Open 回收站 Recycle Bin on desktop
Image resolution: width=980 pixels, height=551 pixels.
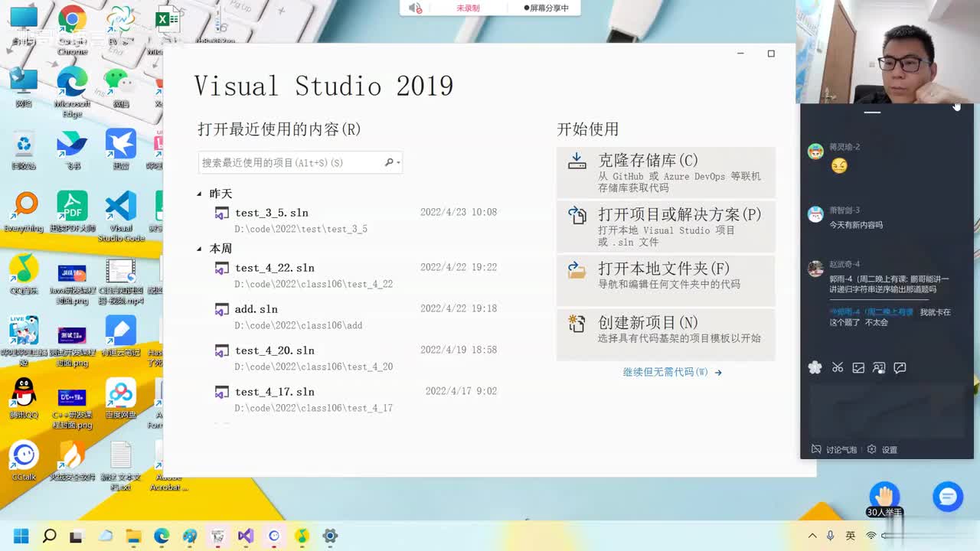pyautogui.click(x=24, y=149)
